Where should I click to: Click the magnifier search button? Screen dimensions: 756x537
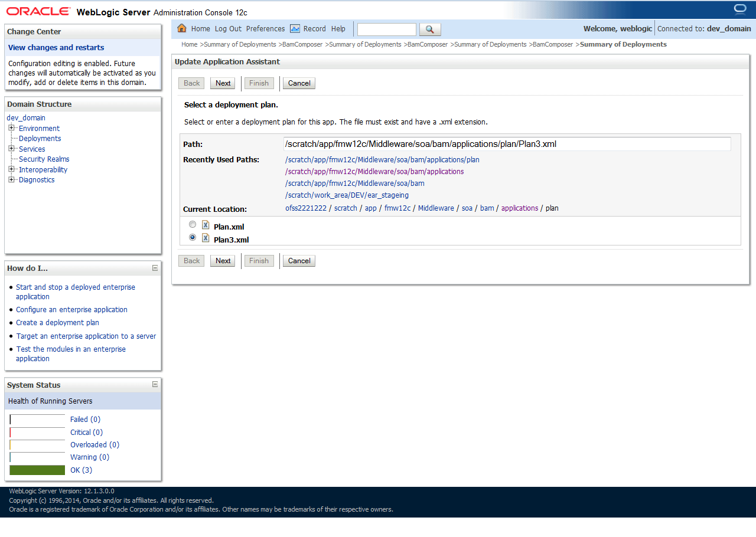430,30
